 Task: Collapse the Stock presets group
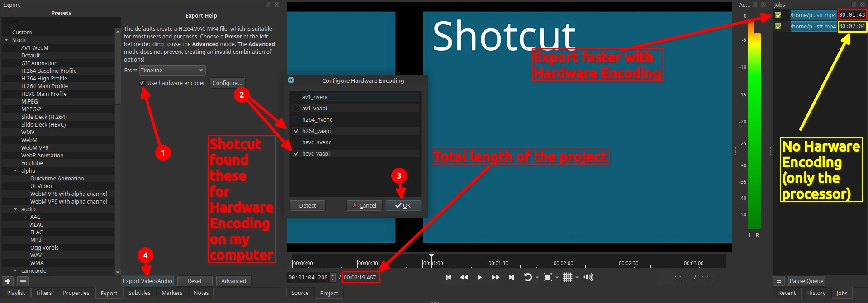6,40
